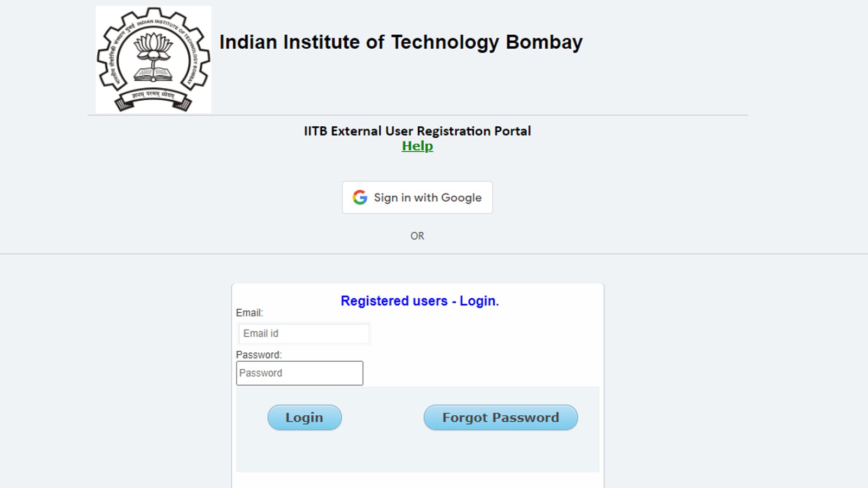This screenshot has width=868, height=488.
Task: Click the Password: field label
Action: tap(259, 355)
